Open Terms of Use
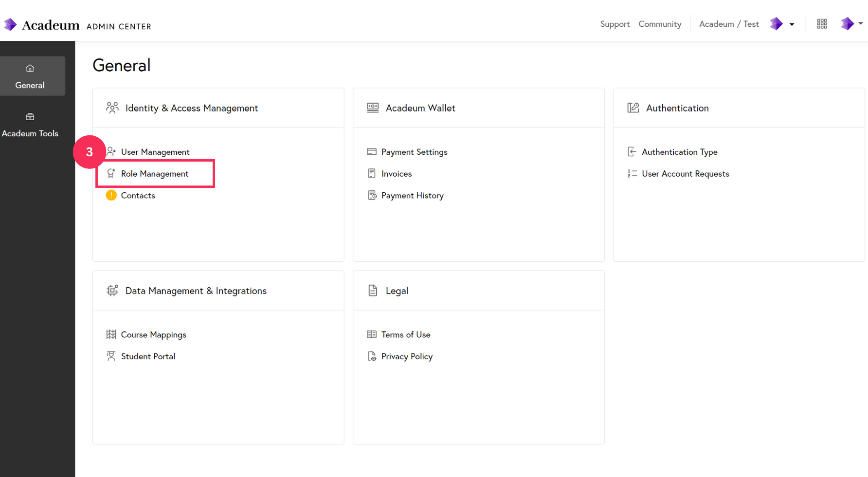 click(x=406, y=334)
